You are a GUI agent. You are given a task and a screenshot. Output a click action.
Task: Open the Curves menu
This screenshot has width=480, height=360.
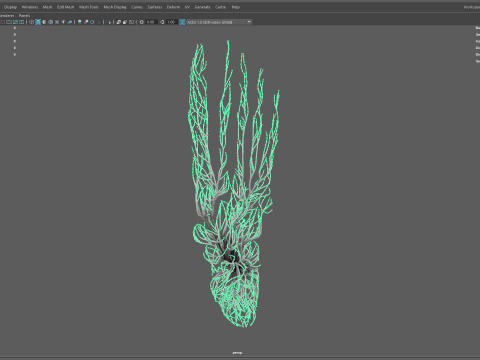[x=137, y=7]
